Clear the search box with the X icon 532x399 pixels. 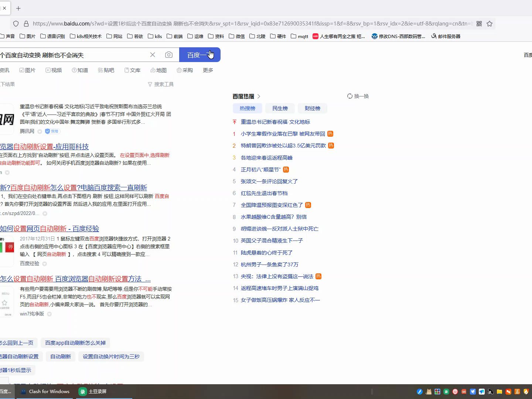153,55
